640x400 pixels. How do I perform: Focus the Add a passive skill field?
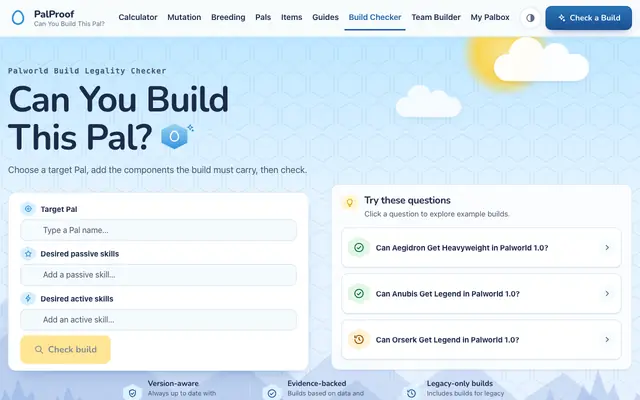point(158,275)
